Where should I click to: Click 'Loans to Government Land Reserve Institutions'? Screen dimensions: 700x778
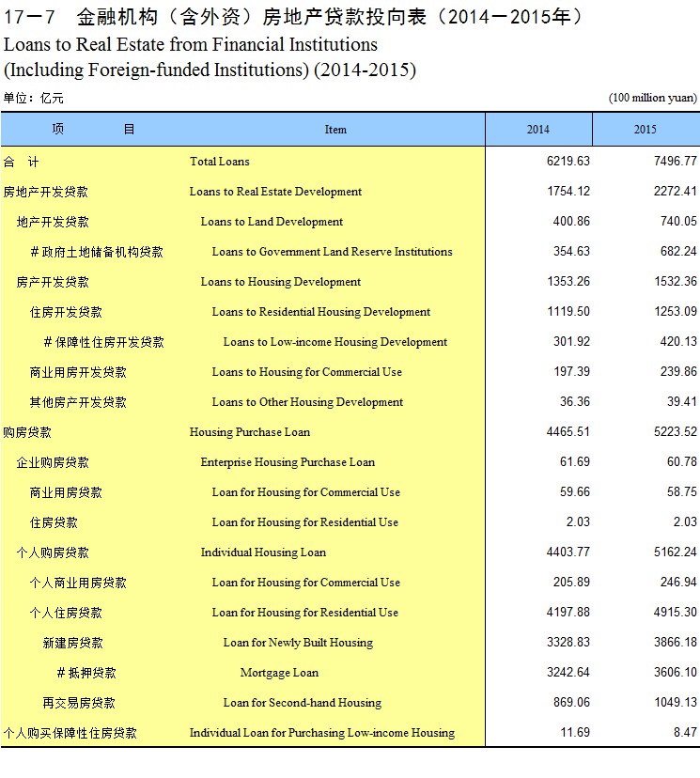click(332, 252)
